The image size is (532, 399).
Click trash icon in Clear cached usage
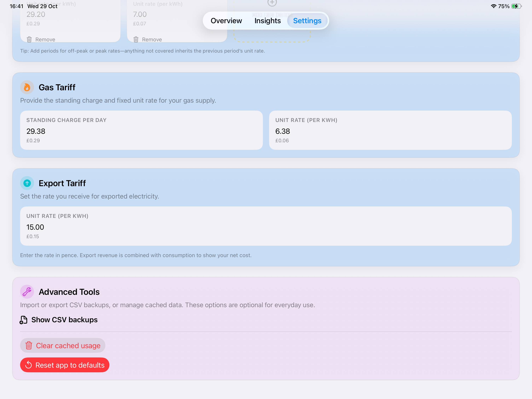click(x=29, y=345)
